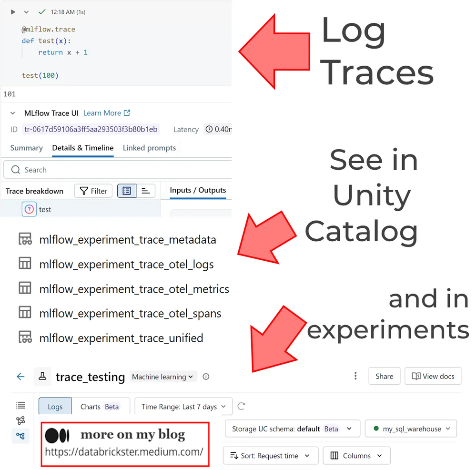The width and height of the screenshot is (476, 470).
Task: Toggle the detailed list view in Trace breakdown
Action: (x=126, y=191)
